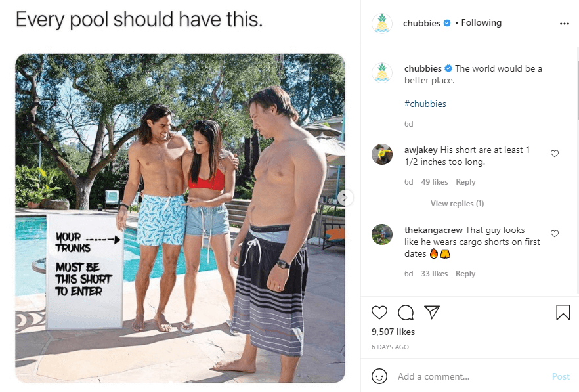Click the Following button in header
The image size is (579, 392).
pyautogui.click(x=481, y=23)
